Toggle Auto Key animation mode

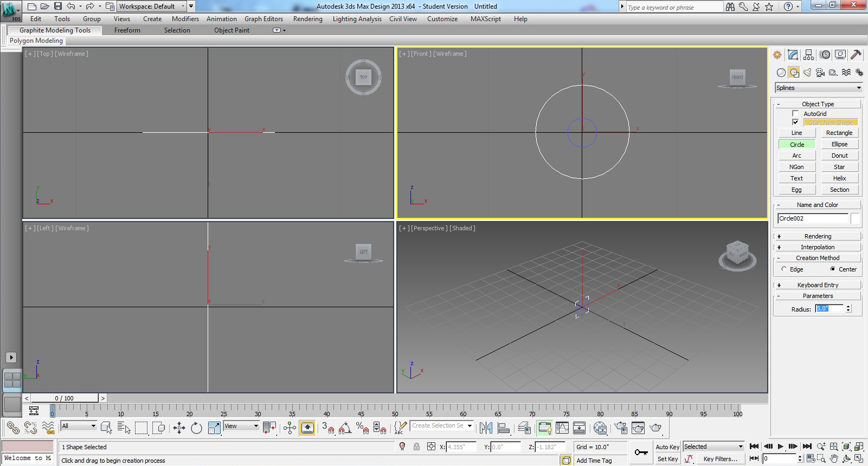pos(667,447)
